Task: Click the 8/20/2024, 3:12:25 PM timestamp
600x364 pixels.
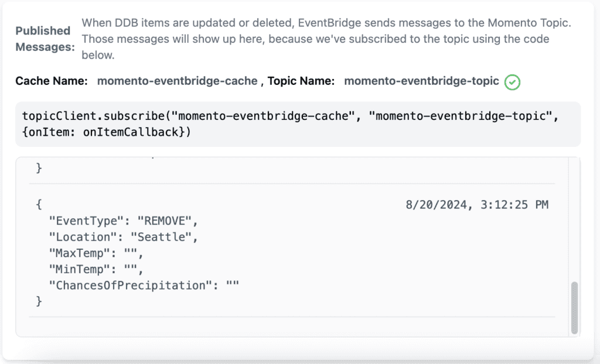Action: [477, 205]
